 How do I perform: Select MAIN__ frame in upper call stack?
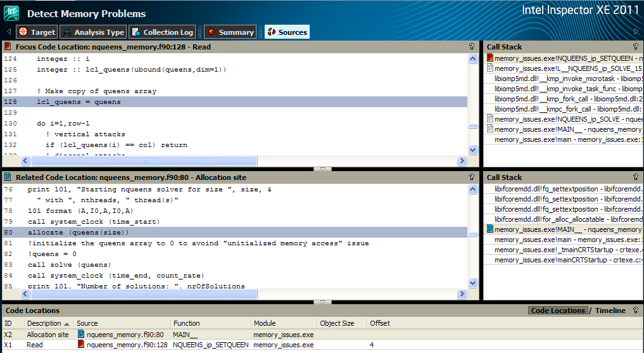pyautogui.click(x=564, y=129)
